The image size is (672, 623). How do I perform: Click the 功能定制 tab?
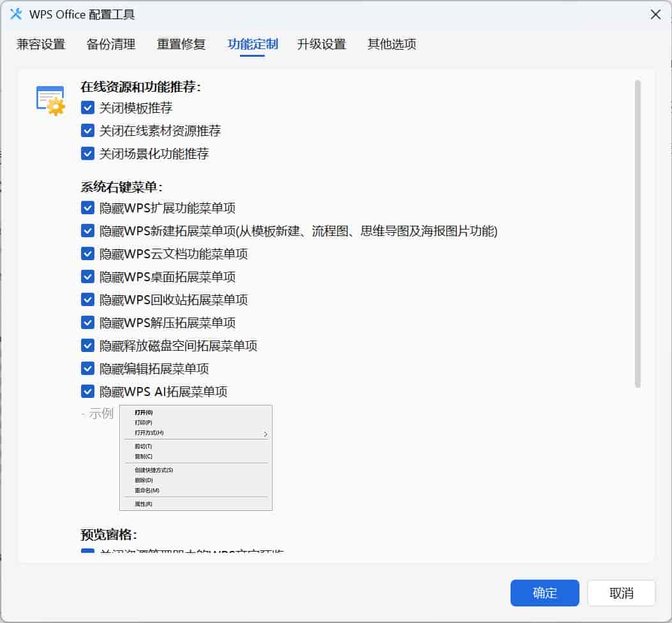coord(253,44)
